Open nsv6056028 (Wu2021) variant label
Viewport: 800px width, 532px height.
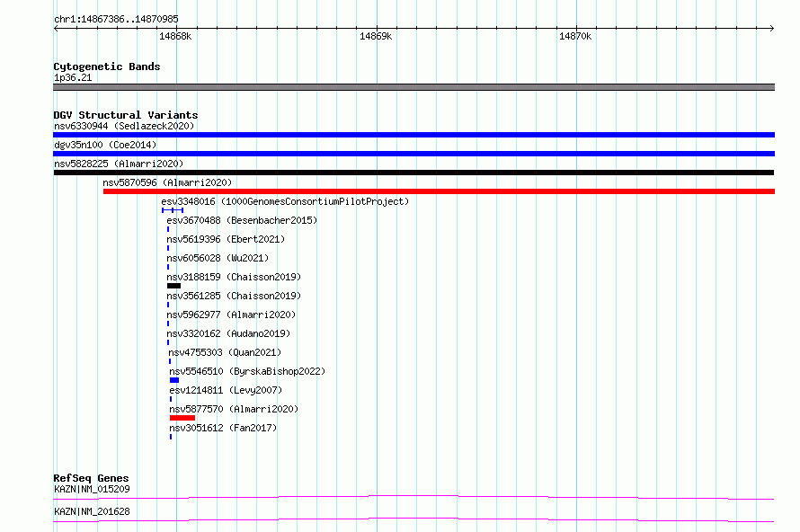pyautogui.click(x=218, y=258)
